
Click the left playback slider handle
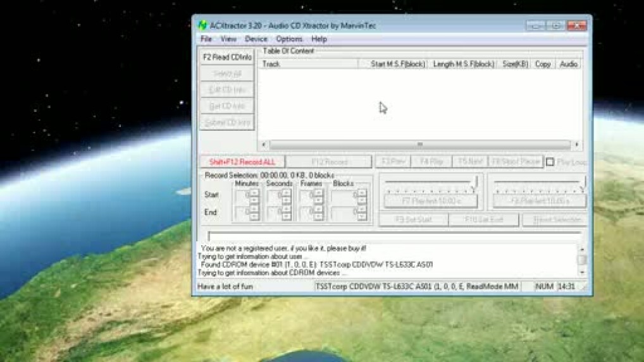pyautogui.click(x=475, y=183)
